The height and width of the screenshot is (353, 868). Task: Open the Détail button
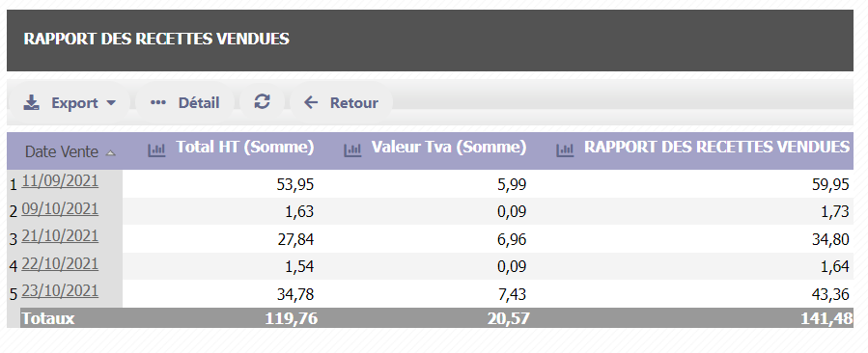(x=184, y=102)
